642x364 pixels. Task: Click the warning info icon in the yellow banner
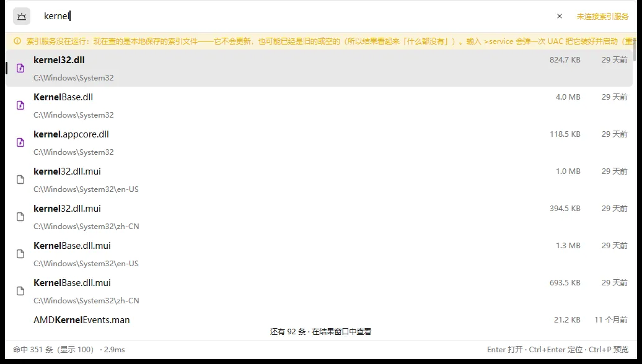coord(17,41)
